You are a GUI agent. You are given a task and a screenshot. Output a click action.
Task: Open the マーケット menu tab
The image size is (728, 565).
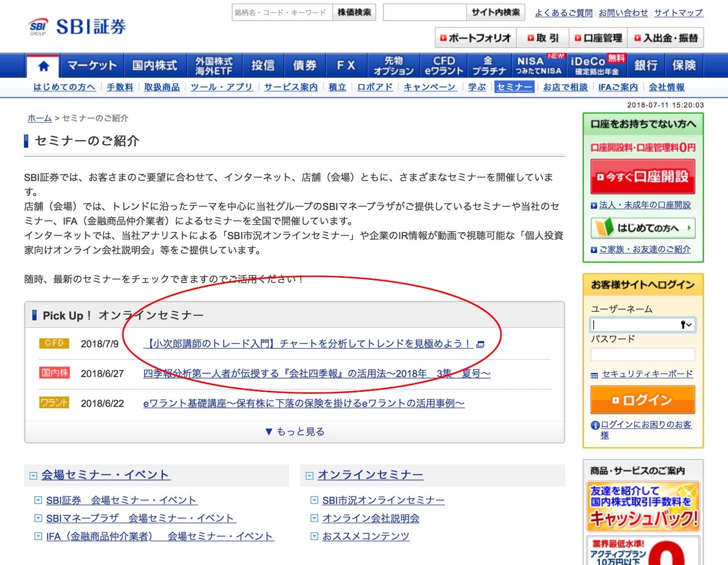92,65
